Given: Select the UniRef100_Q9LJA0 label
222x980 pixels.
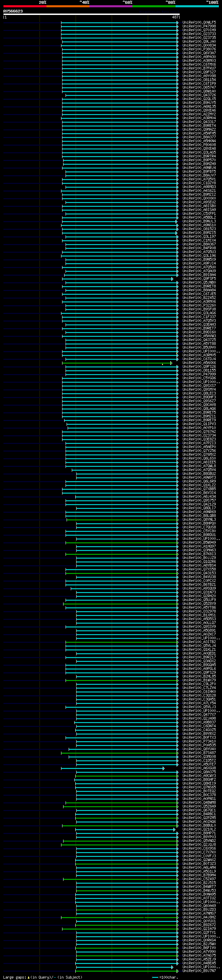Looking at the screenshot, I should [199, 41].
